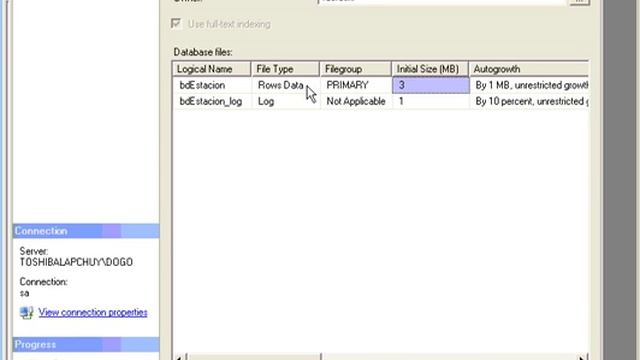Select the Filegroup column header

[x=356, y=69]
